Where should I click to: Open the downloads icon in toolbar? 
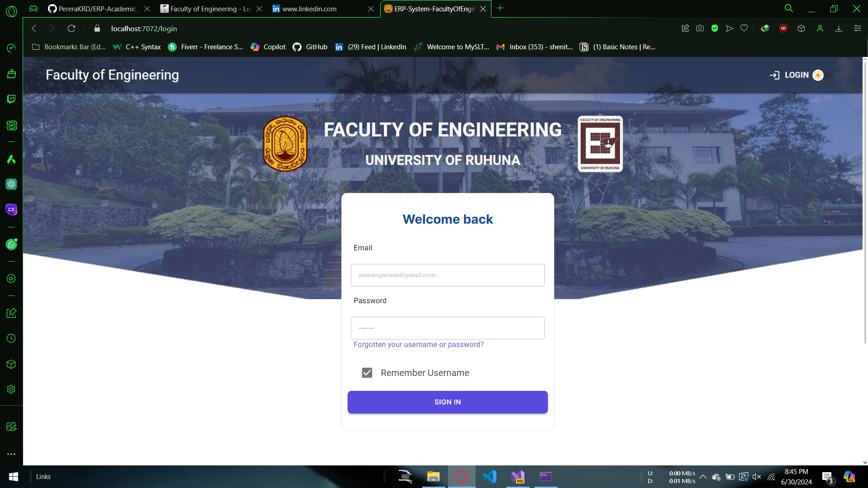(839, 28)
